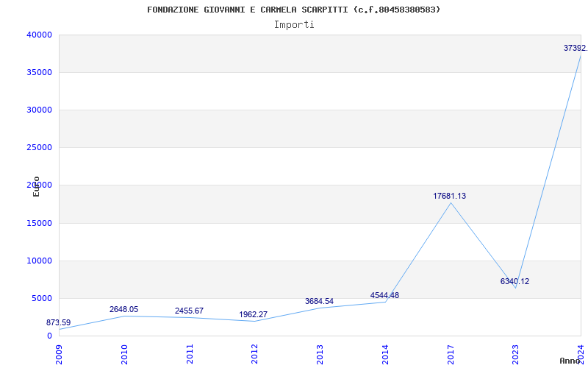Screen dimensions: 588x368
Task: Click the 2014 x-axis year label
Action: click(x=385, y=354)
